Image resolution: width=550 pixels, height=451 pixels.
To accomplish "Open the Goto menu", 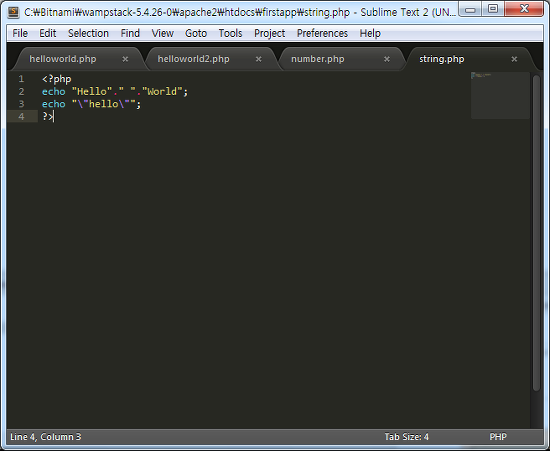I will pyautogui.click(x=196, y=33).
